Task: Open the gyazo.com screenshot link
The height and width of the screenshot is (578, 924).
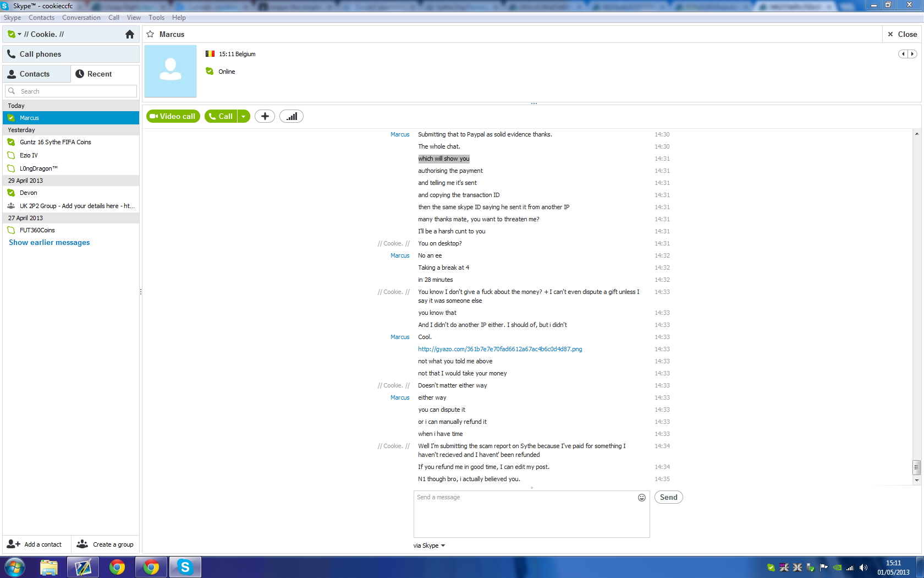Action: click(500, 349)
